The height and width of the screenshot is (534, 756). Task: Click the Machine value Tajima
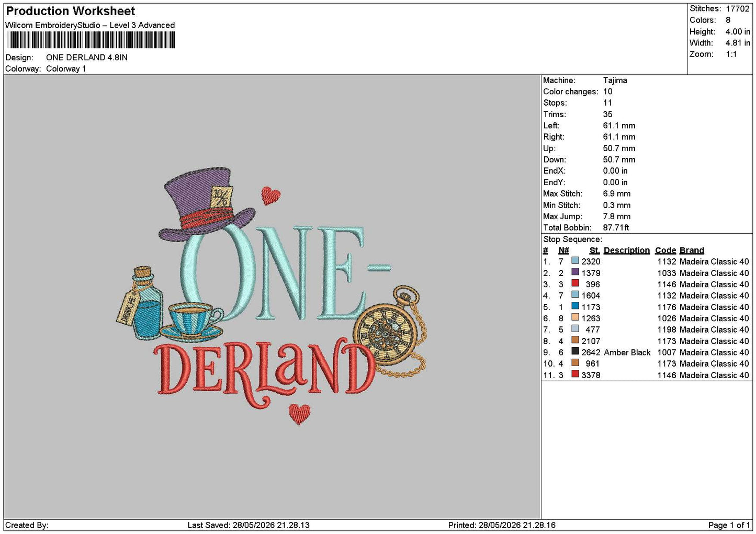pos(615,81)
